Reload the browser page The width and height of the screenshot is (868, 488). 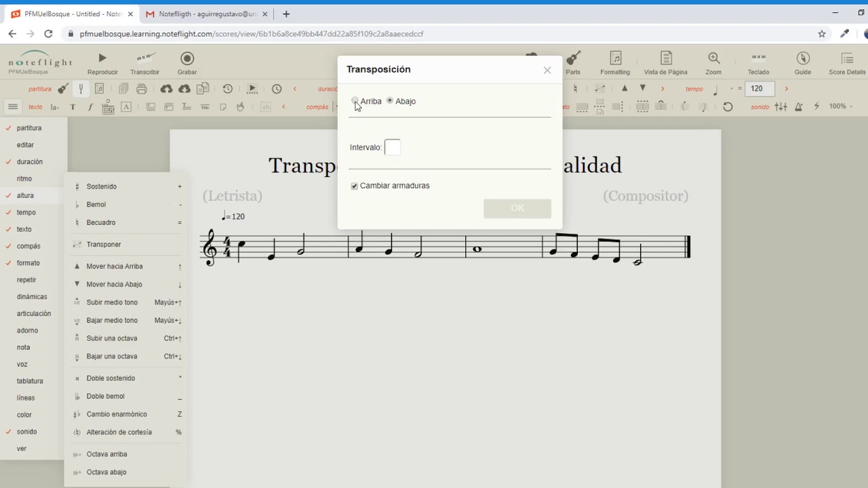pos(48,33)
